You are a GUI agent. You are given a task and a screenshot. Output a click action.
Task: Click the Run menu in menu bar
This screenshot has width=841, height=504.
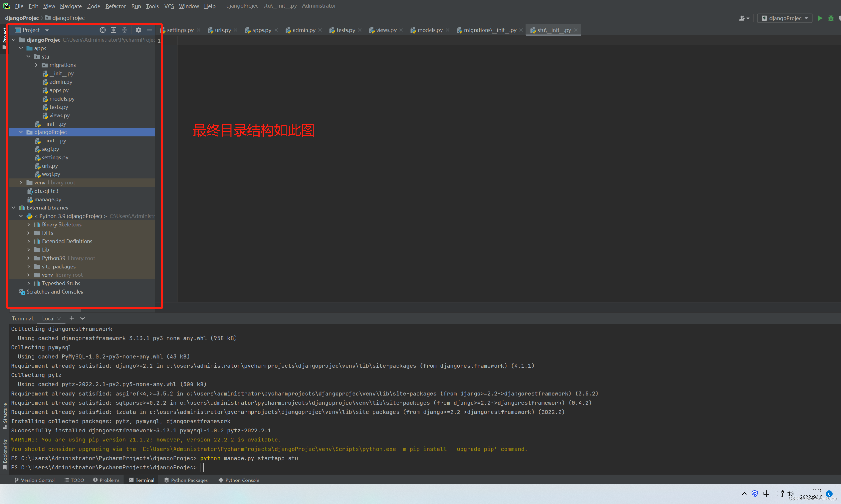pyautogui.click(x=135, y=5)
